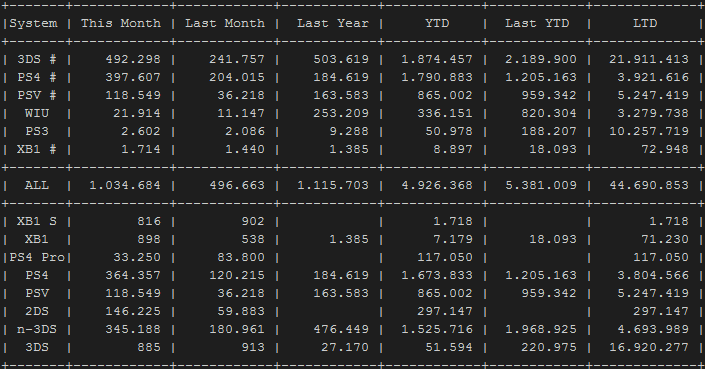Select the XB1 S row label

pyautogui.click(x=37, y=221)
